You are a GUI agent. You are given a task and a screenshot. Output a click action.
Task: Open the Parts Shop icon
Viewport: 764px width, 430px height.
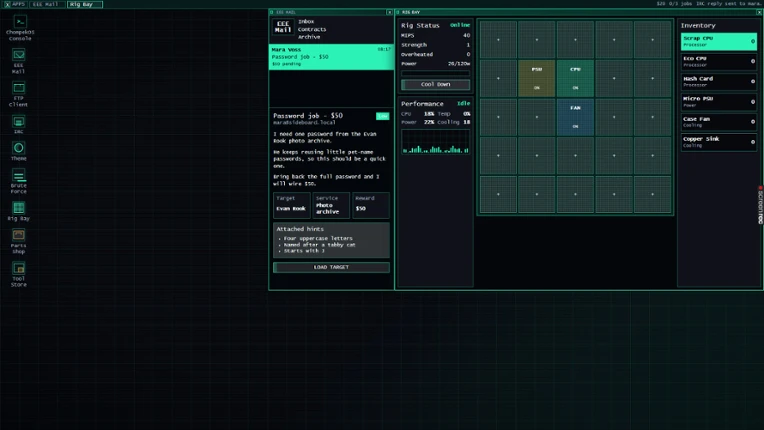click(19, 241)
